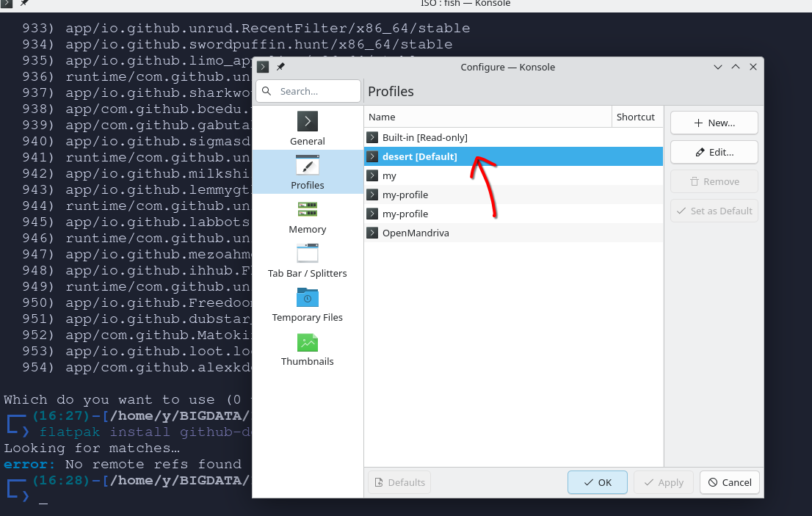The image size is (812, 516).
Task: Confirm settings with OK button
Action: tap(598, 482)
